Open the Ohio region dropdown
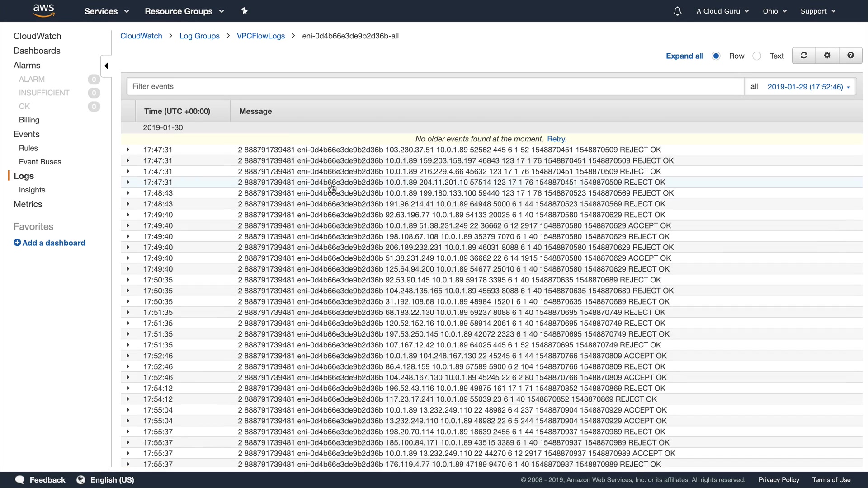The width and height of the screenshot is (868, 488). pos(774,11)
